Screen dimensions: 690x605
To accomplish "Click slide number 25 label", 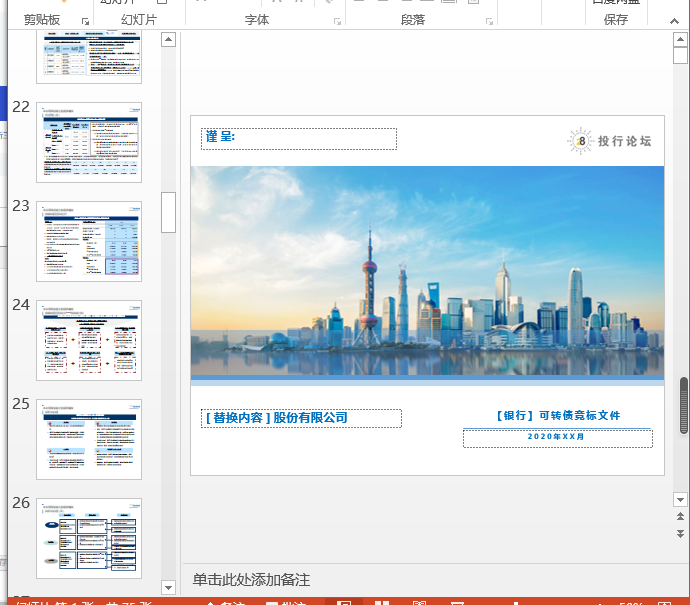I will pos(21,404).
